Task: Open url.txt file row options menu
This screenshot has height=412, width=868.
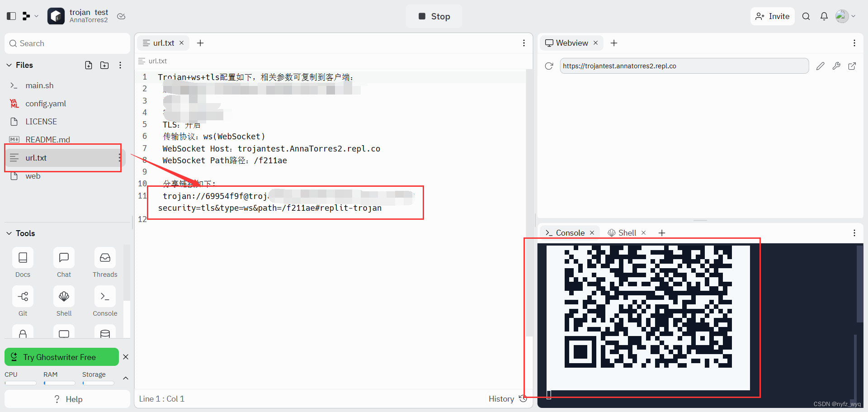Action: pyautogui.click(x=119, y=158)
